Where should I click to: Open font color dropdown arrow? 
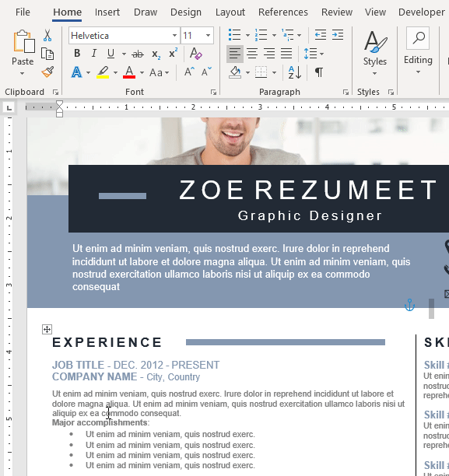(142, 72)
